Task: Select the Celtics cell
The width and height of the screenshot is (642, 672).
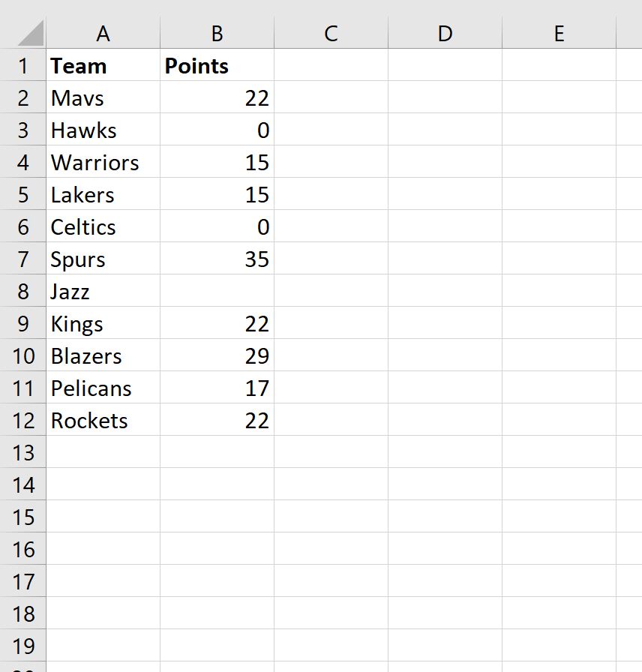Action: (103, 226)
